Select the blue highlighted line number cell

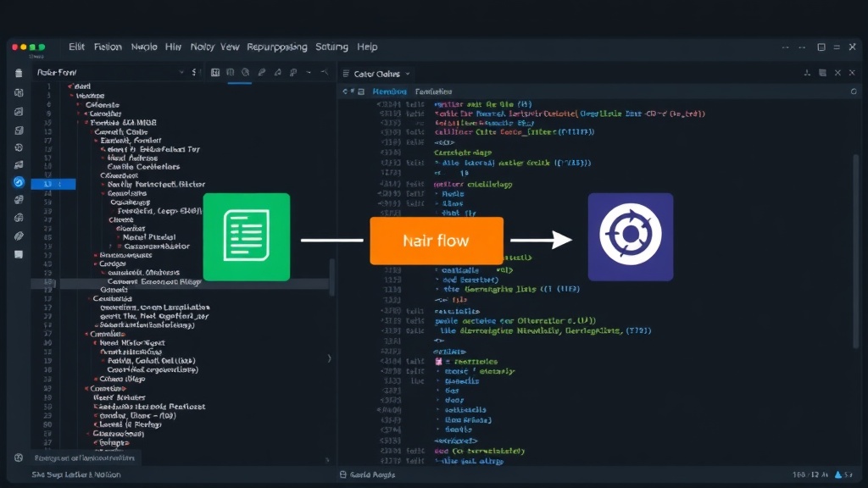[x=53, y=184]
